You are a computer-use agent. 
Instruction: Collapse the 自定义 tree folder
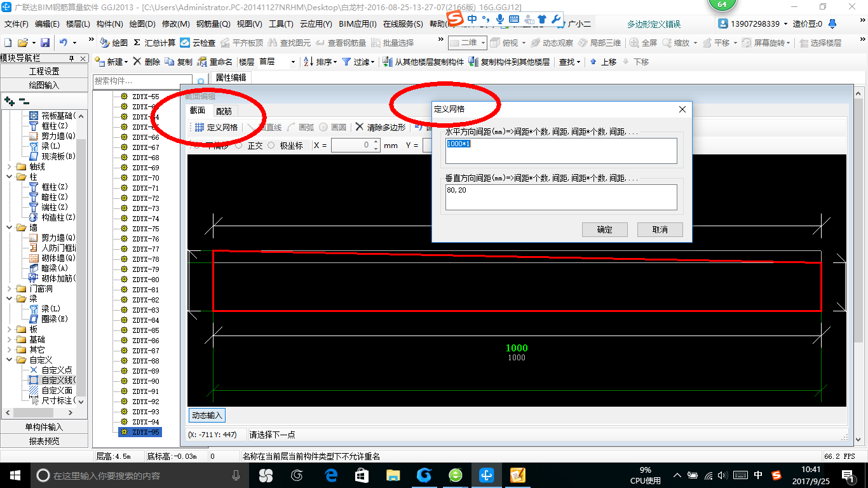click(9, 360)
